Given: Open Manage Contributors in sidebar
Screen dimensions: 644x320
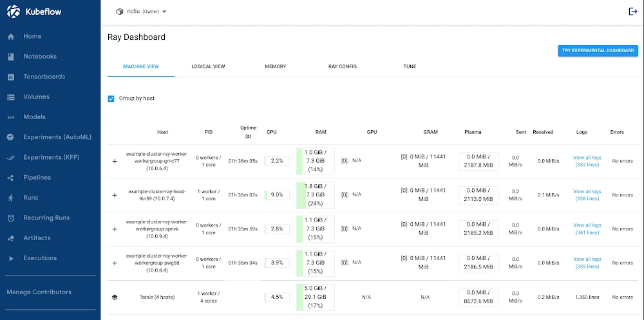Looking at the screenshot, I should tap(39, 292).
